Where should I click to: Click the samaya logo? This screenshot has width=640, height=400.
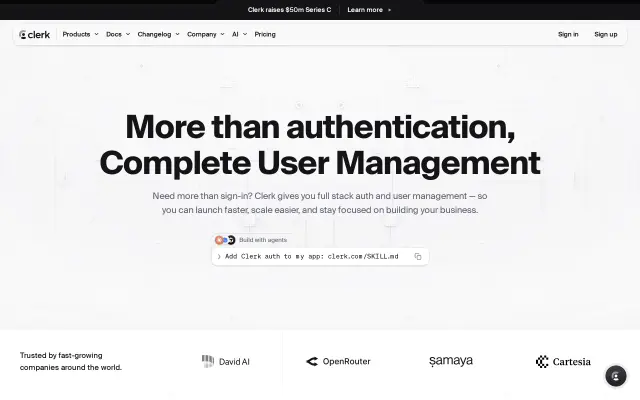click(x=451, y=361)
